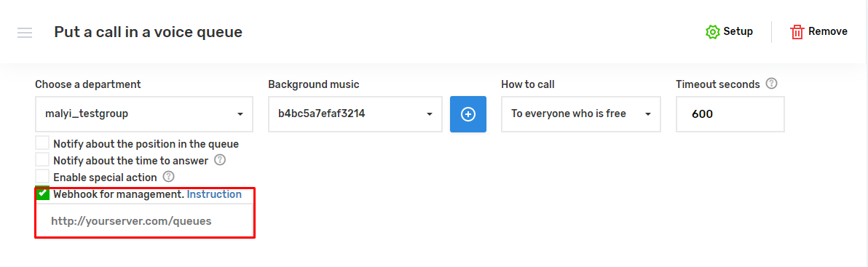
Task: Tick the Enable special action checkbox
Action: pyautogui.click(x=42, y=176)
